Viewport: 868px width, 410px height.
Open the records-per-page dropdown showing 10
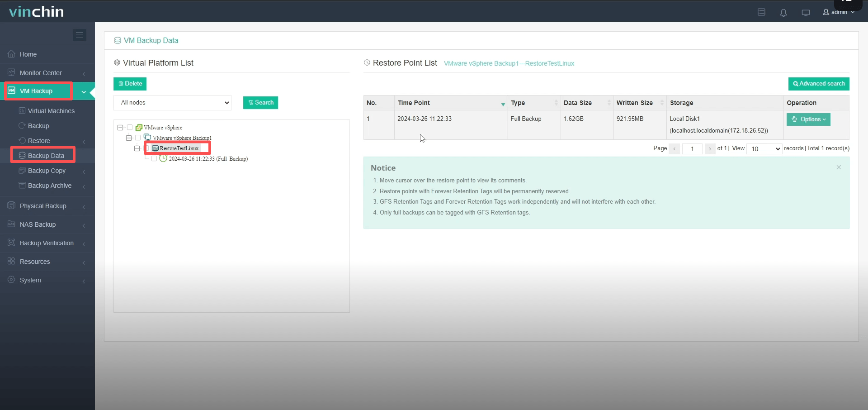pos(764,148)
